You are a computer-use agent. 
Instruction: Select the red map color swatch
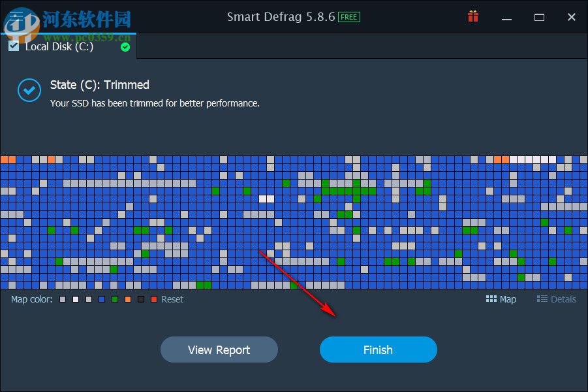coord(153,299)
